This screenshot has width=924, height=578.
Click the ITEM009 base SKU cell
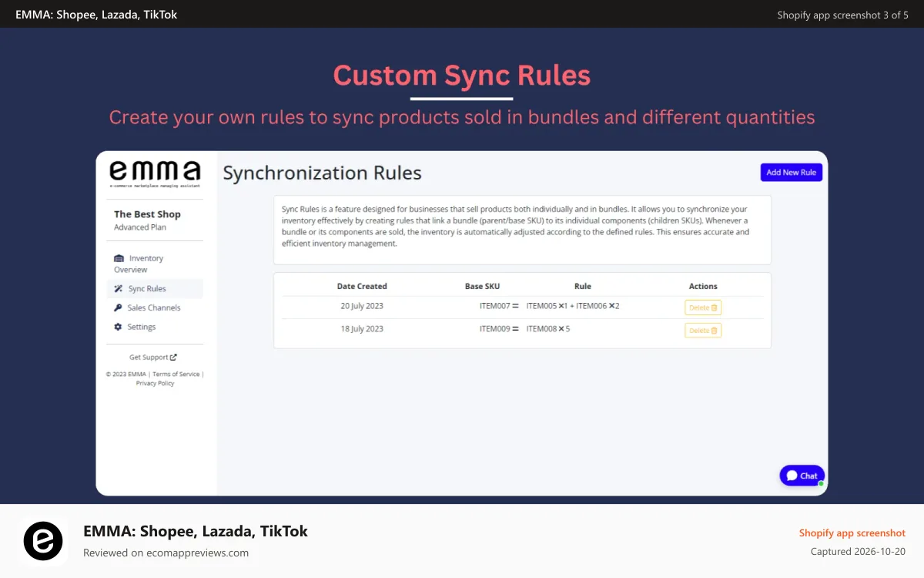495,329
